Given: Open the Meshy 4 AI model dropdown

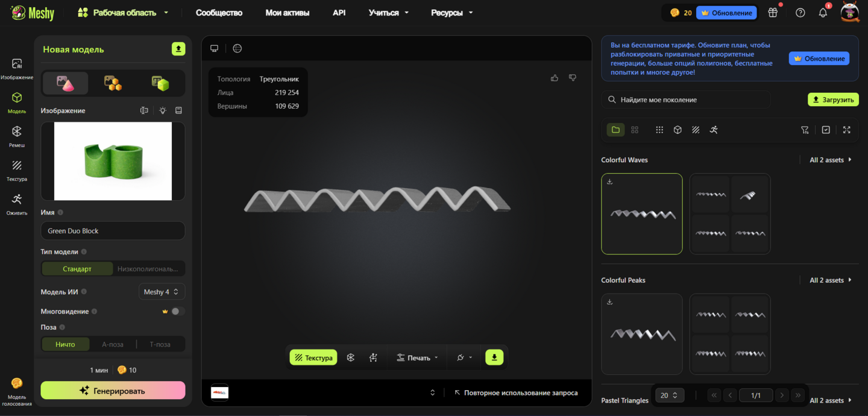Looking at the screenshot, I should click(x=162, y=292).
